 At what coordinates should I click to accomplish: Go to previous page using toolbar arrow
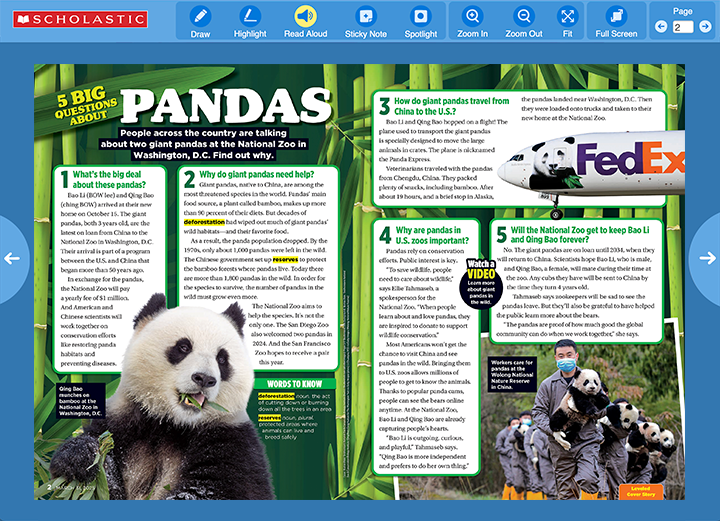[660, 27]
